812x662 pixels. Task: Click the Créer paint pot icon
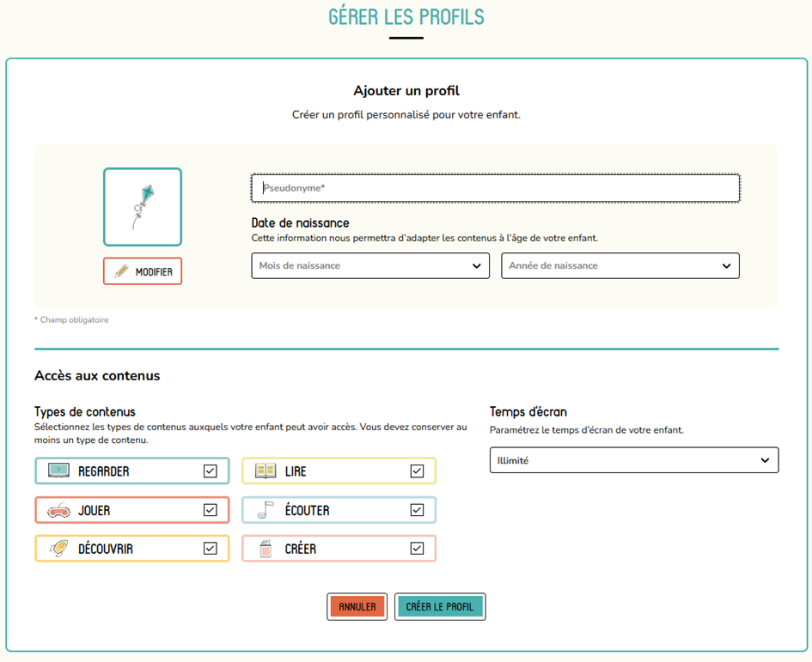[x=266, y=549]
